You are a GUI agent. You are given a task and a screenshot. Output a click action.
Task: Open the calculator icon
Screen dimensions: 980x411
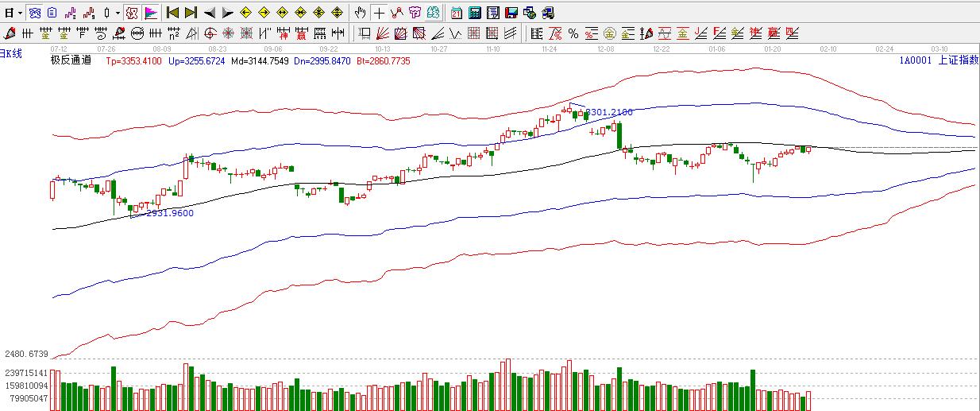(x=475, y=13)
